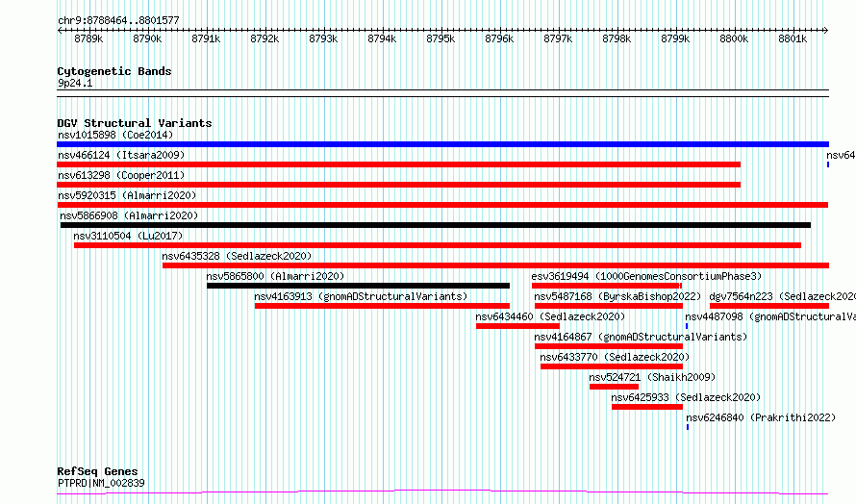The image size is (856, 504).
Task: Click the nsv4164867 red variant bar
Action: tap(609, 346)
